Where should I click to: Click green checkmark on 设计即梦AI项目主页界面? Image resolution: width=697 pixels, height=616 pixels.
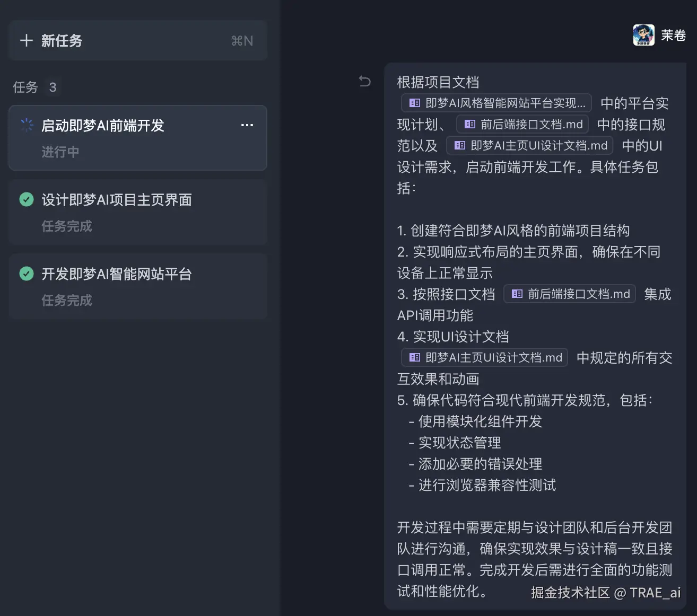click(27, 200)
